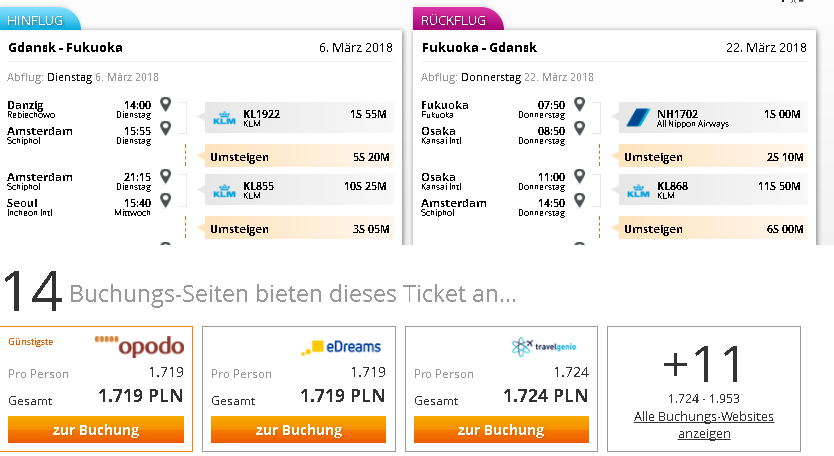The height and width of the screenshot is (456, 834).
Task: Book via opodo with zur Buchung
Action: [96, 429]
